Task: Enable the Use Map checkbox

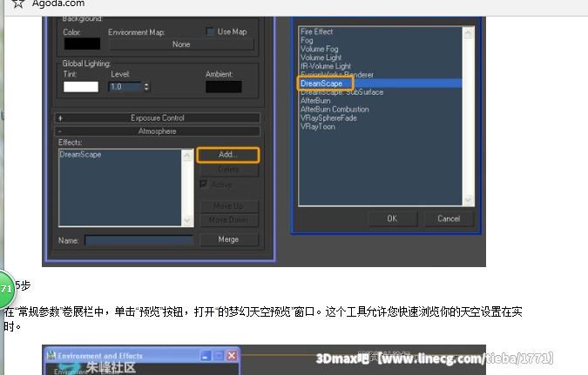Action: pos(211,32)
